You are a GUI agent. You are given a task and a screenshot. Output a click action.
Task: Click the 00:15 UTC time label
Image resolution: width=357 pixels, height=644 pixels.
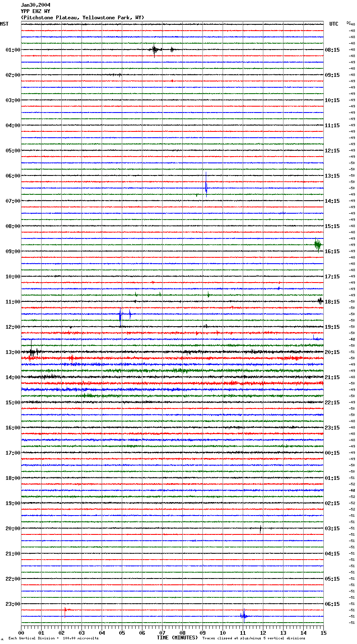pyautogui.click(x=332, y=453)
